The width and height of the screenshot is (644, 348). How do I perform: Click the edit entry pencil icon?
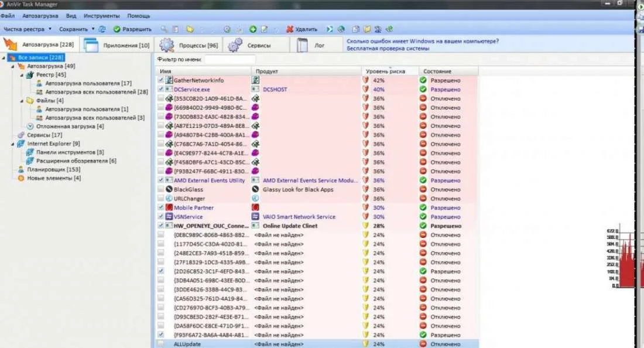(265, 29)
